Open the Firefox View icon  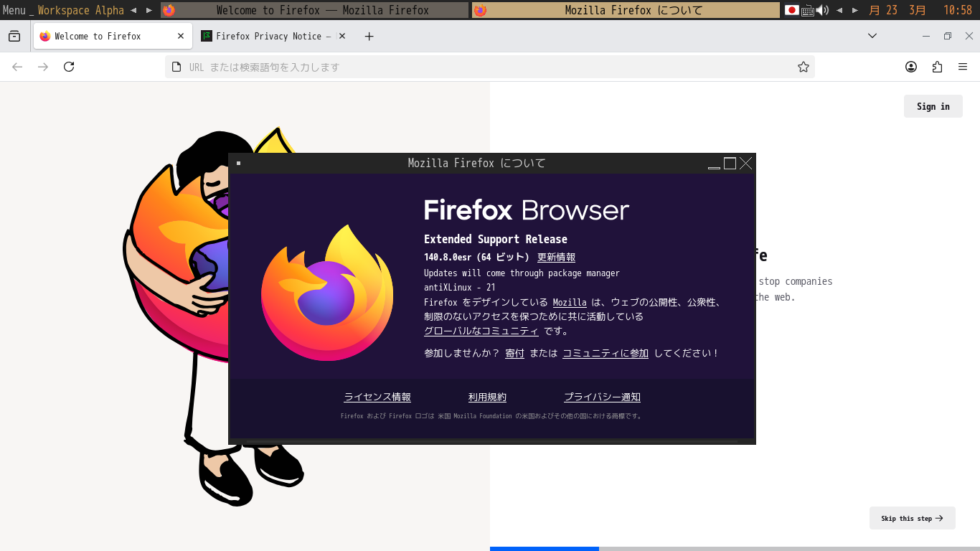click(14, 36)
